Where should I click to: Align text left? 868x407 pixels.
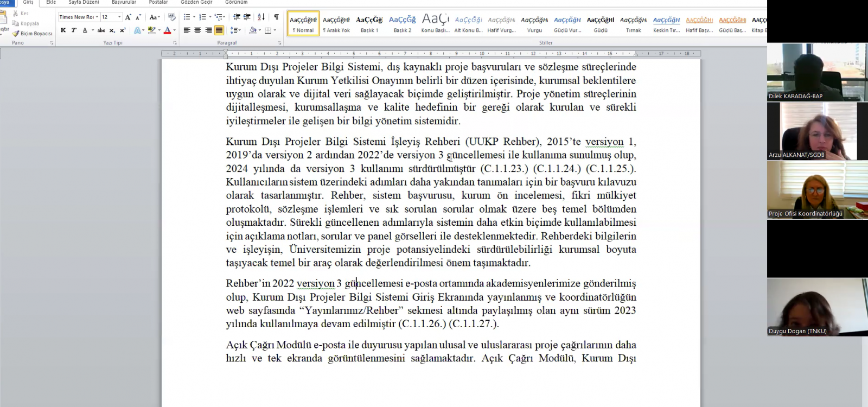point(187,30)
